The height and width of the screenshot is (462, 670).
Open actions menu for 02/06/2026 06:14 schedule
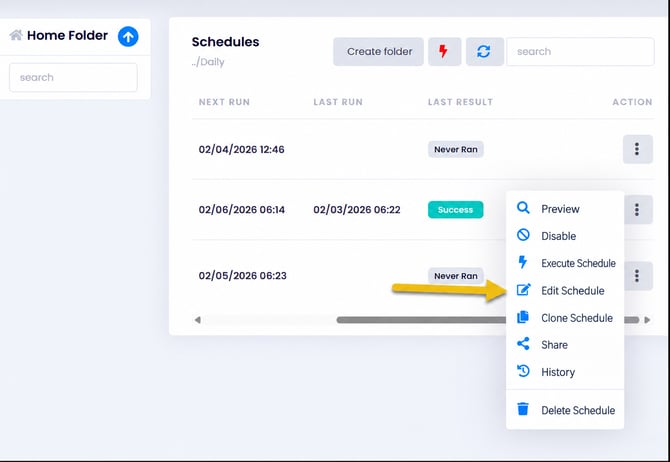pos(638,209)
